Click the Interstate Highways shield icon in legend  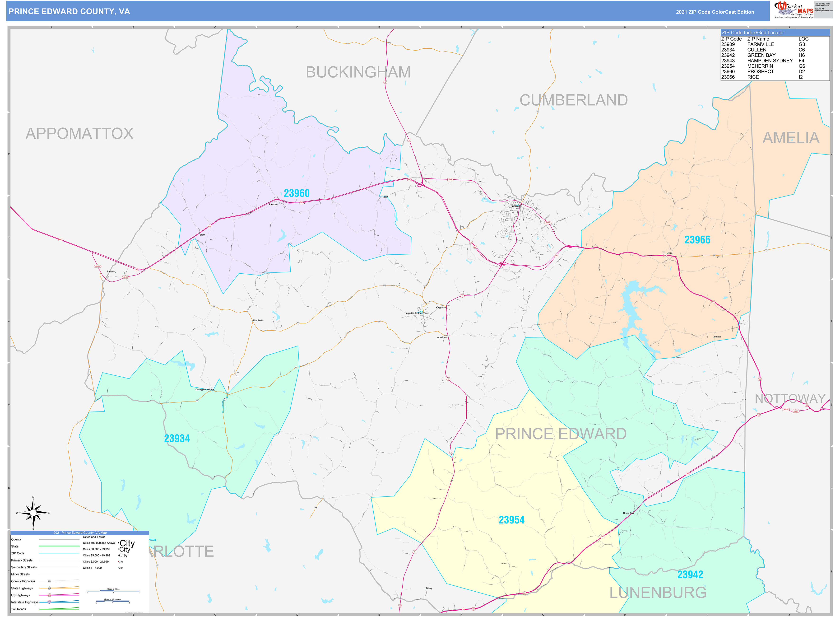pos(49,603)
